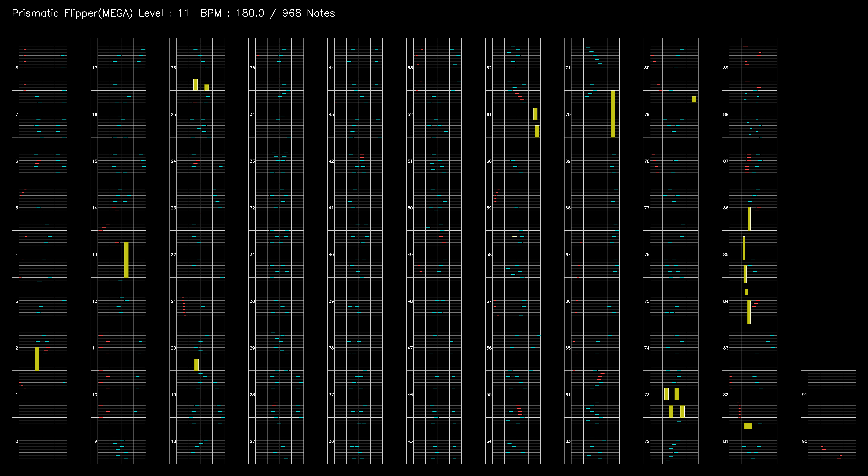Click the Prismatic Flipper(MEGA) song title
The image size is (868, 476).
[72, 13]
